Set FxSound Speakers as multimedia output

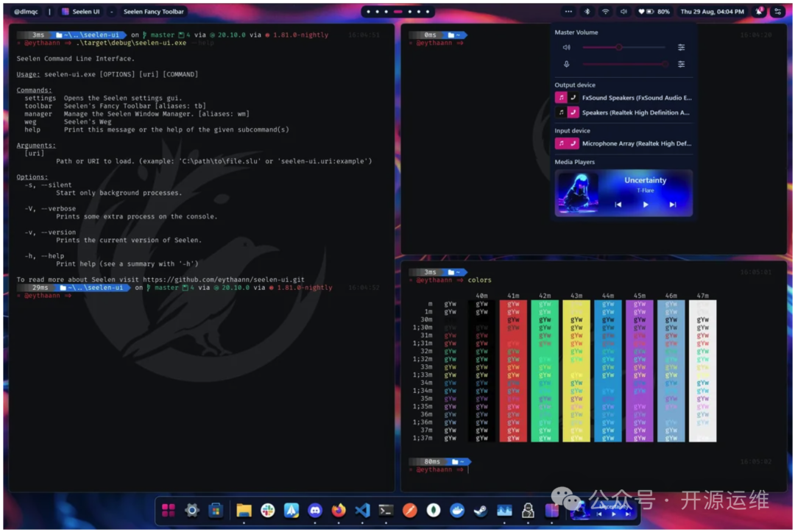(561, 97)
